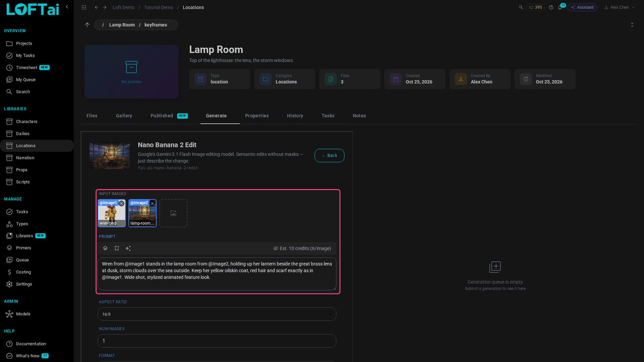The image size is (644, 362).
Task: Open the search magnifier in top bar
Action: 521,8
